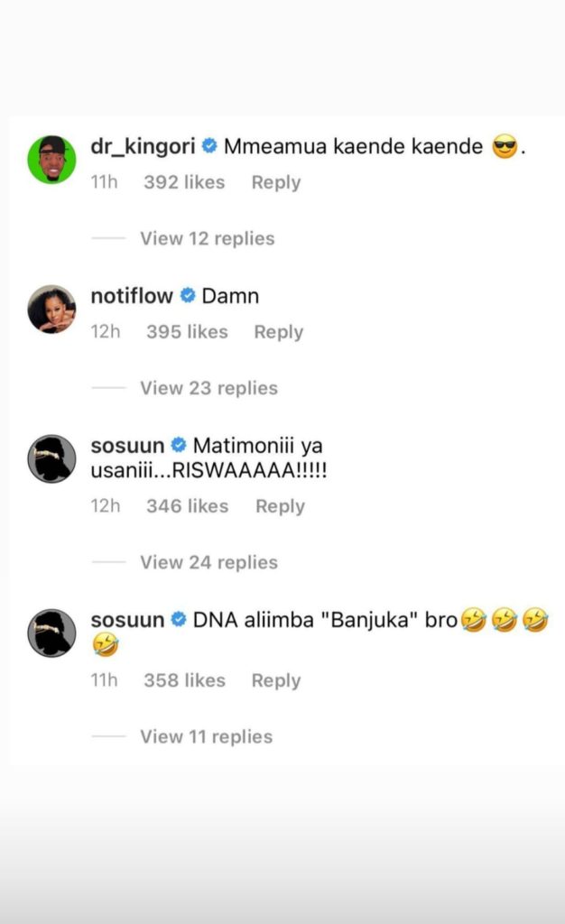Screen dimensions: 565x924
Task: Tap the verified badge next to dr_kingori
Action: (x=209, y=145)
